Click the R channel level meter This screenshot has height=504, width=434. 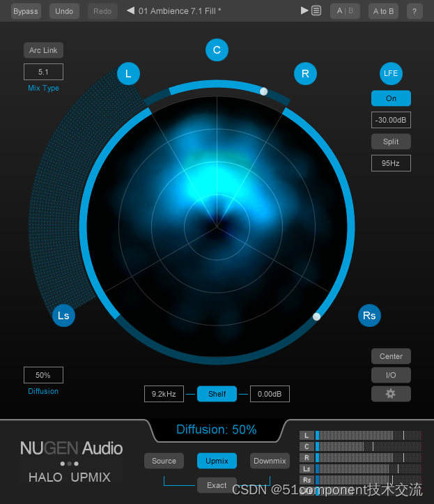click(x=368, y=458)
